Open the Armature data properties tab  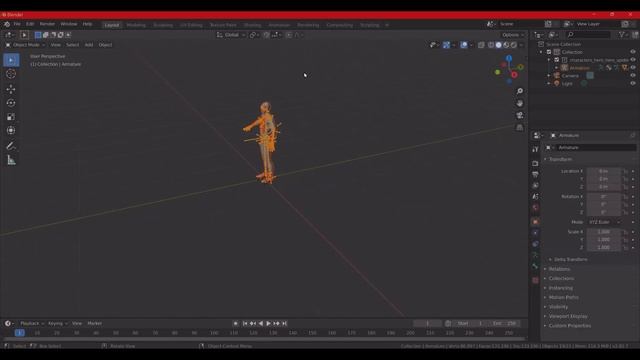click(x=536, y=255)
